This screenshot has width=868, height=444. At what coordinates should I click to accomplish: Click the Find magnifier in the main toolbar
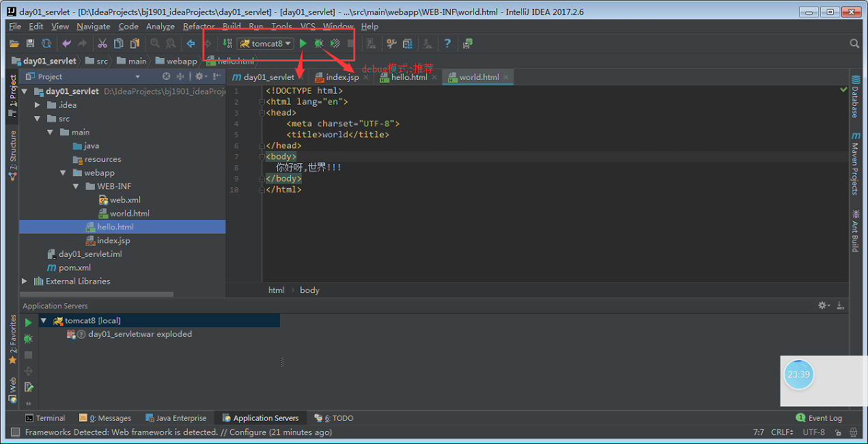[x=155, y=44]
